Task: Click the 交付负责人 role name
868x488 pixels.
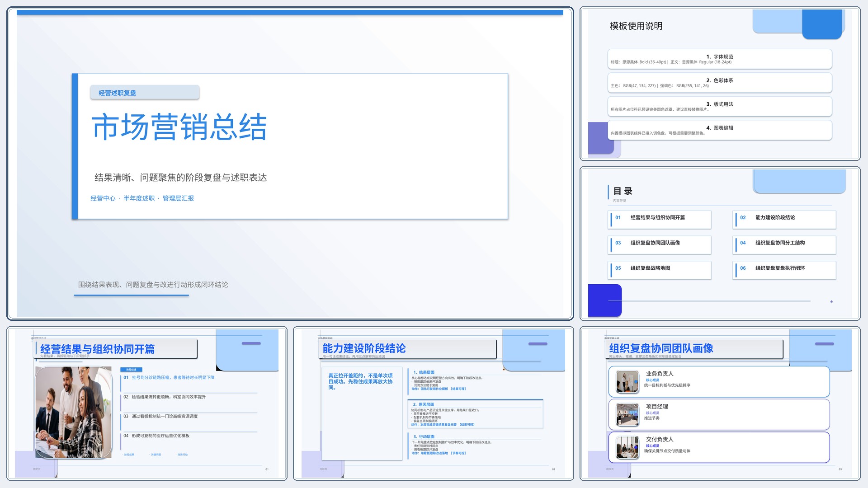Action: click(x=660, y=440)
